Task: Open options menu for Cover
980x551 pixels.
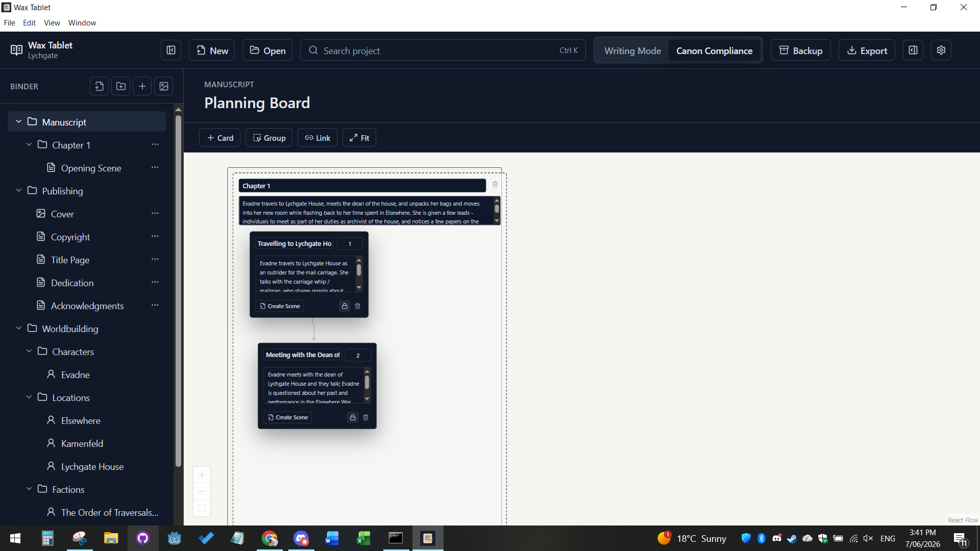Action: (155, 214)
